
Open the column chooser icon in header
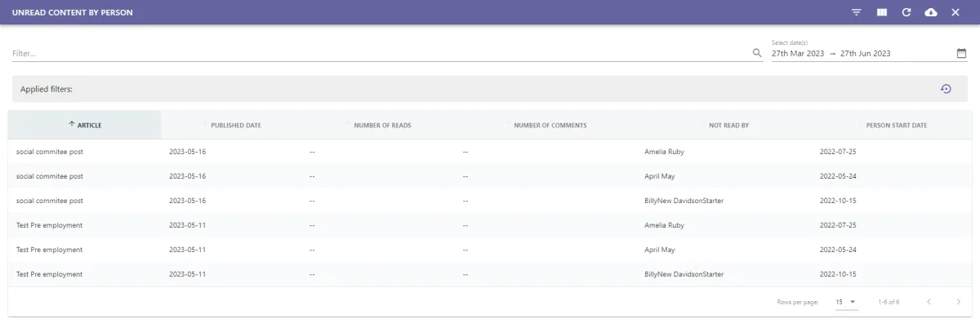[x=881, y=12]
